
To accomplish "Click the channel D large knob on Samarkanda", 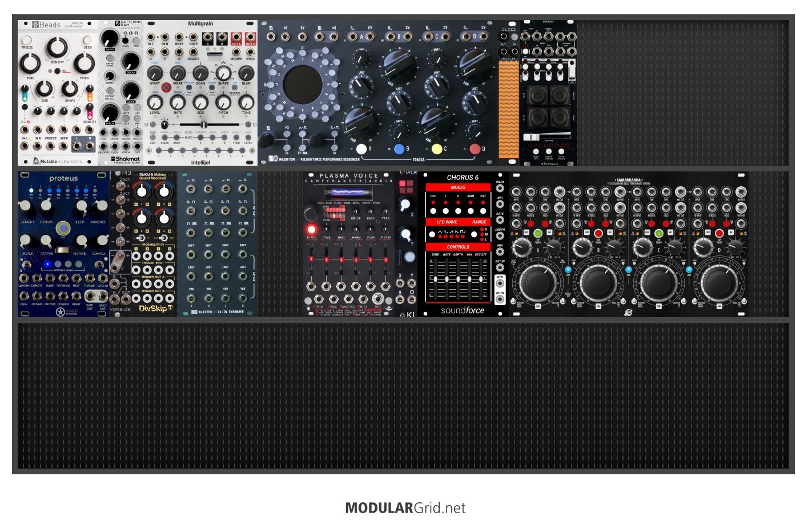I will click(719, 282).
